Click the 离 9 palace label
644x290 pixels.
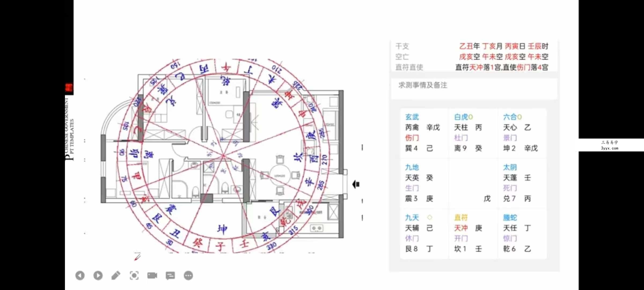(460, 148)
